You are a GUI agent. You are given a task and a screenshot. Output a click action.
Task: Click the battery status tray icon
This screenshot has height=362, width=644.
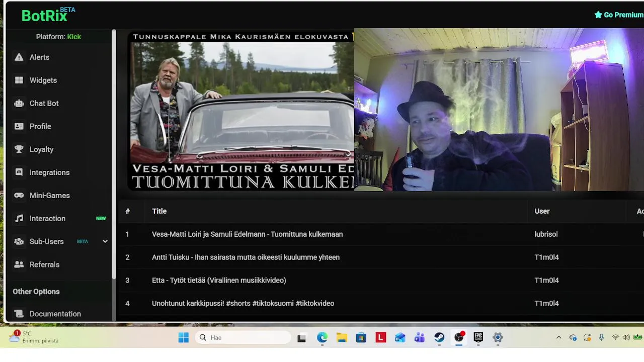[x=638, y=337]
